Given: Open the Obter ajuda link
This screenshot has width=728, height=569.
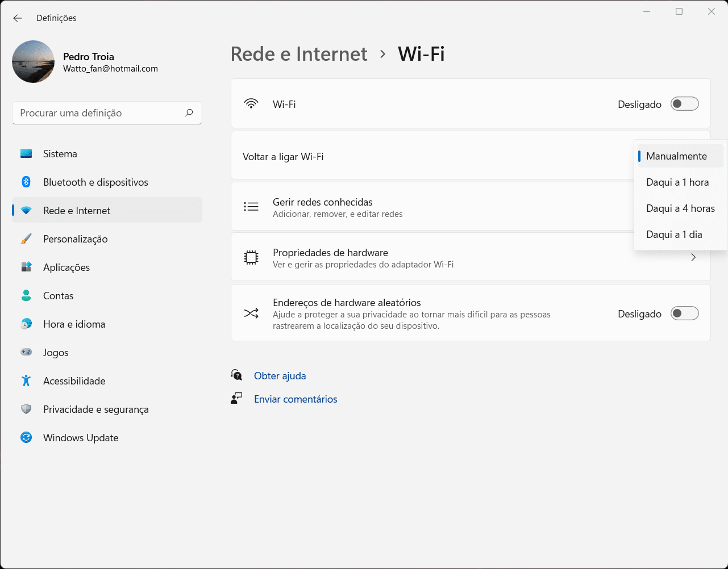Looking at the screenshot, I should pos(280,376).
